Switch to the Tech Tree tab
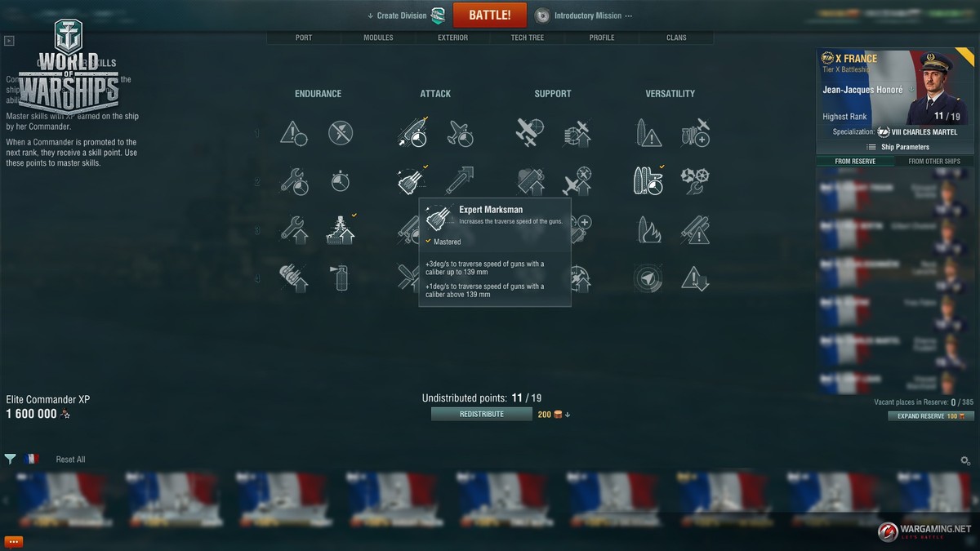Viewport: 980px width, 551px height. [528, 38]
